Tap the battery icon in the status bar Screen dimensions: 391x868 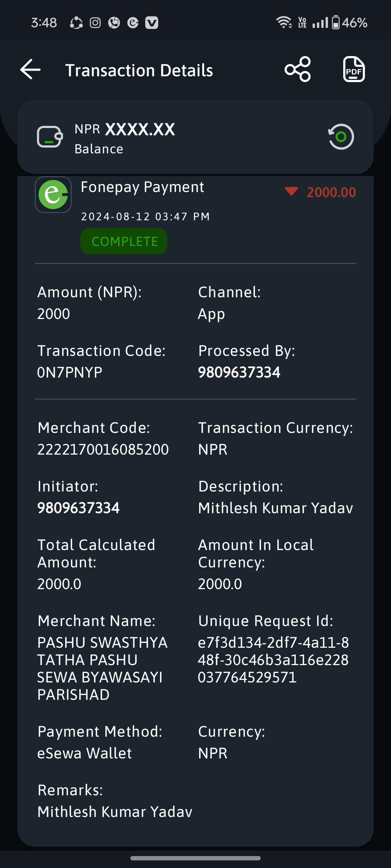tap(336, 22)
